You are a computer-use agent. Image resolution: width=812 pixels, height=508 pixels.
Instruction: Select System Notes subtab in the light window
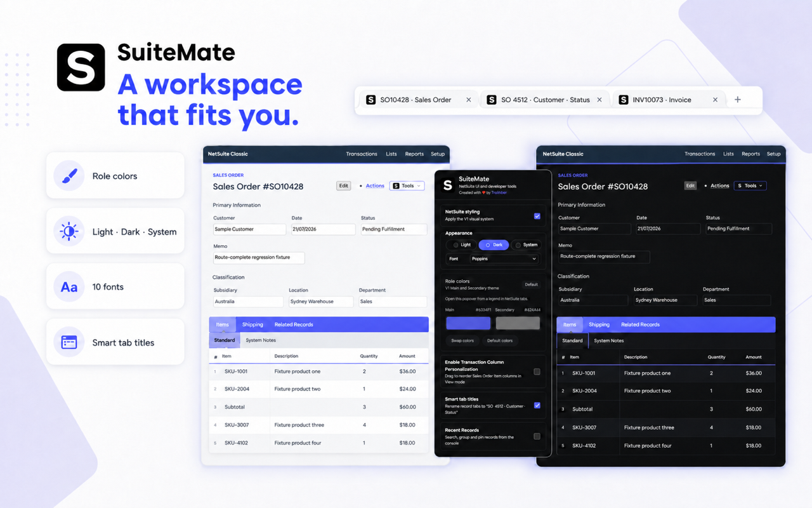(x=261, y=340)
